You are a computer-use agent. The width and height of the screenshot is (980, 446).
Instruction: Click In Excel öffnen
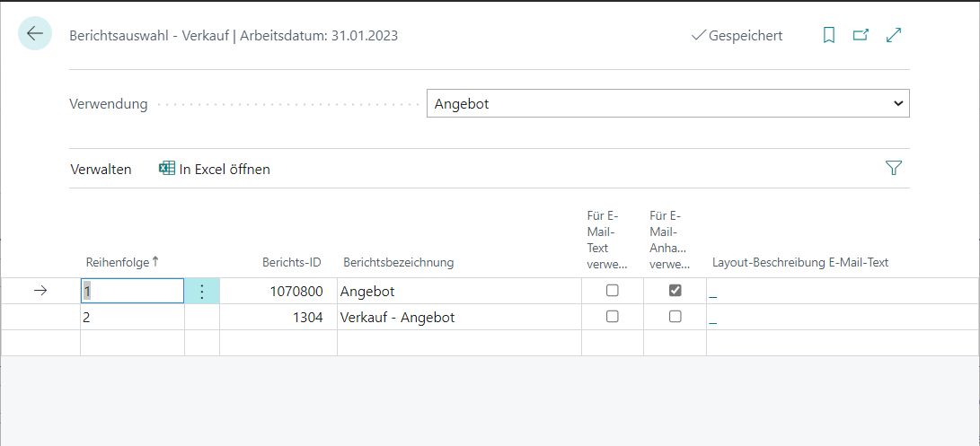click(x=225, y=169)
